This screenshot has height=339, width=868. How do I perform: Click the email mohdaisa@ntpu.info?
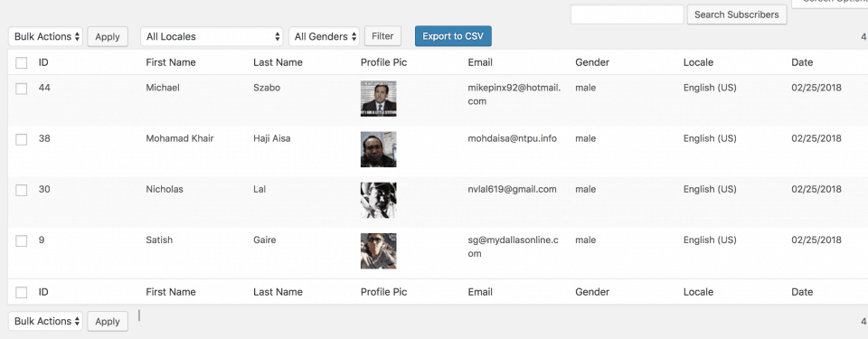512,138
